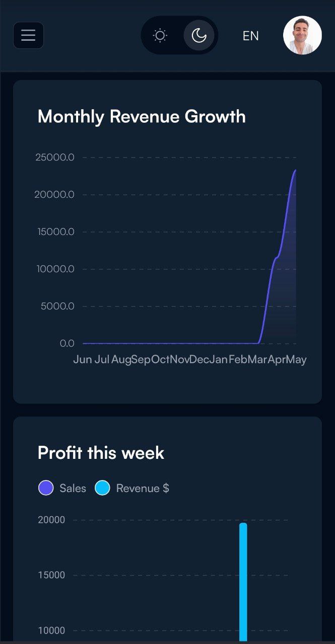
Task: Toggle the Sales legend series
Action: coord(62,488)
